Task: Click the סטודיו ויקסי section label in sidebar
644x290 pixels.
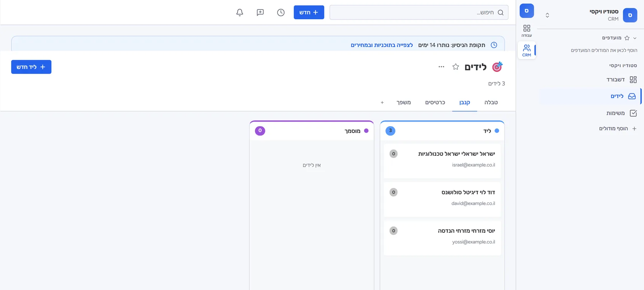Action: [x=623, y=65]
